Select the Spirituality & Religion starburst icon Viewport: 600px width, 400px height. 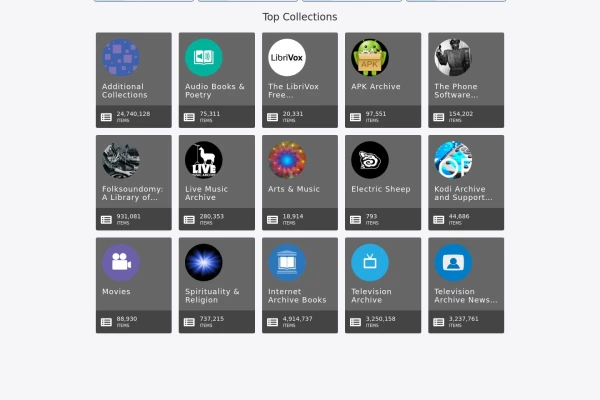[x=204, y=263]
